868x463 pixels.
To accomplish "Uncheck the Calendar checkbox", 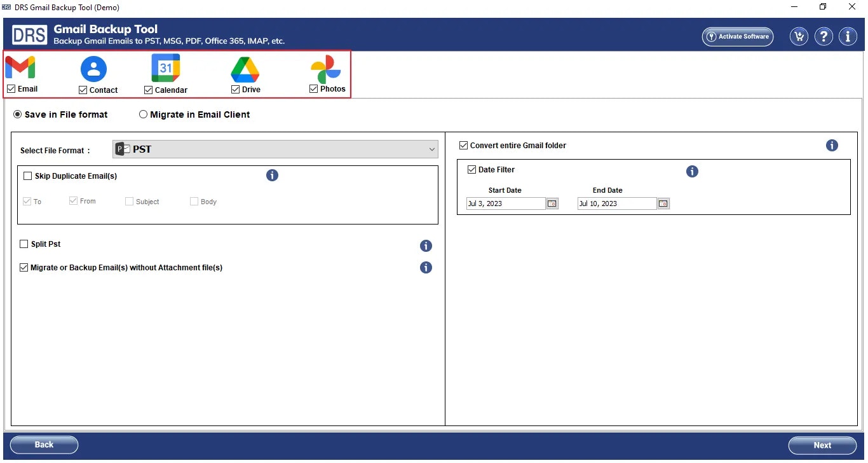I will [149, 90].
